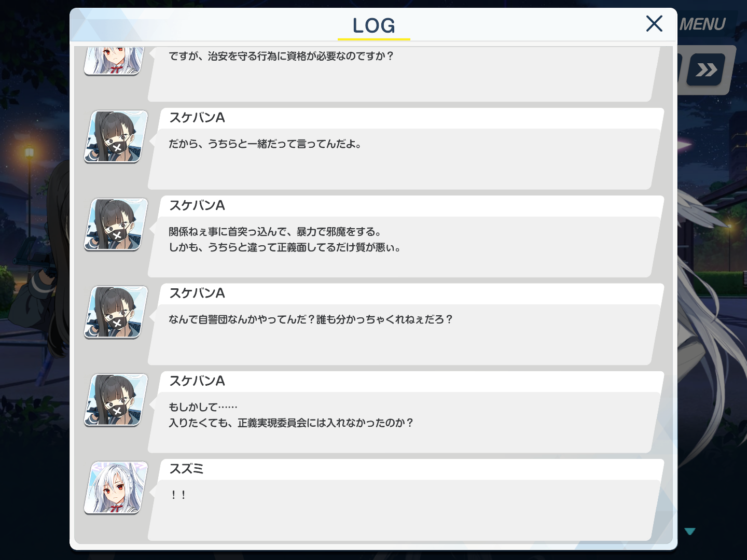Click スケバンA avatar beside '関係ねぇ事に' line
The width and height of the screenshot is (747, 560).
click(116, 225)
